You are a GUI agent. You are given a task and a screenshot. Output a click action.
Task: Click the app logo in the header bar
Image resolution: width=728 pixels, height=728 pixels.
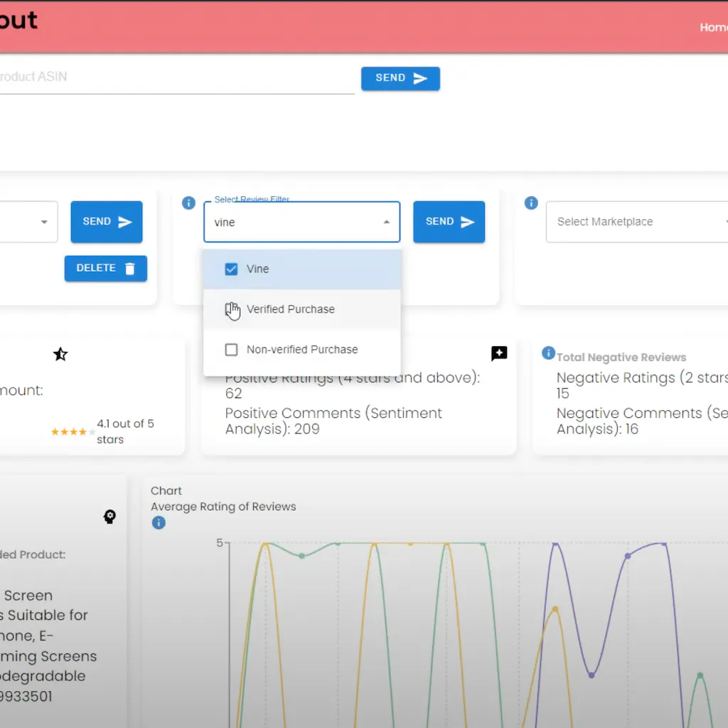pos(19,21)
